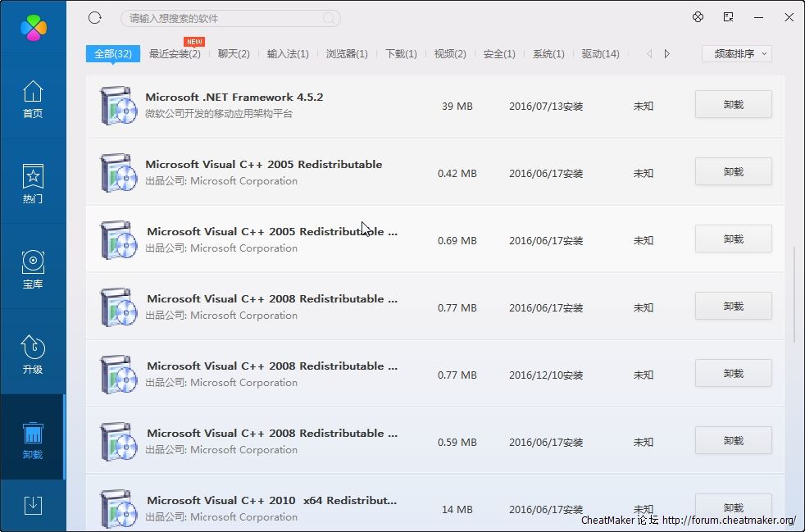
Task: Switch to the 最近安装(2) tab
Action: coord(175,54)
